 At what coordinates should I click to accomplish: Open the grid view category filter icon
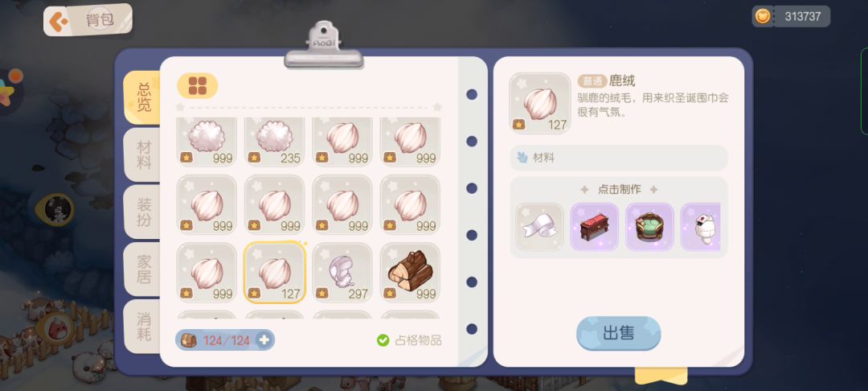[197, 86]
